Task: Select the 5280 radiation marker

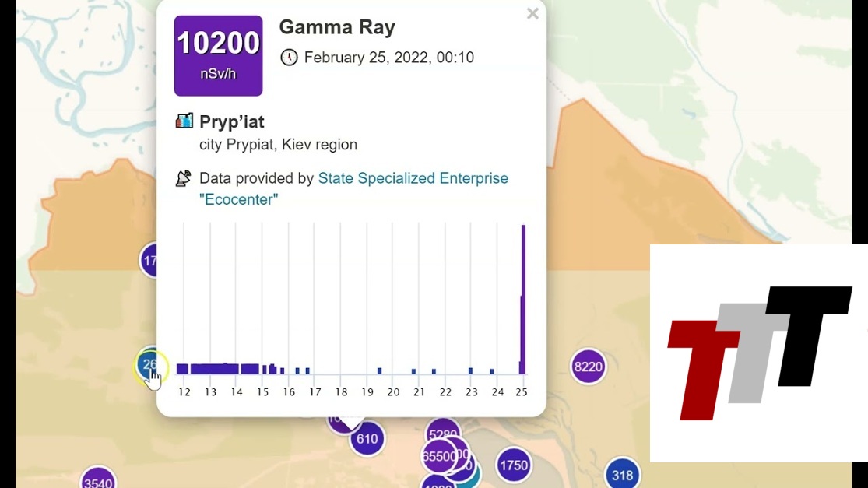Action: coord(444,434)
